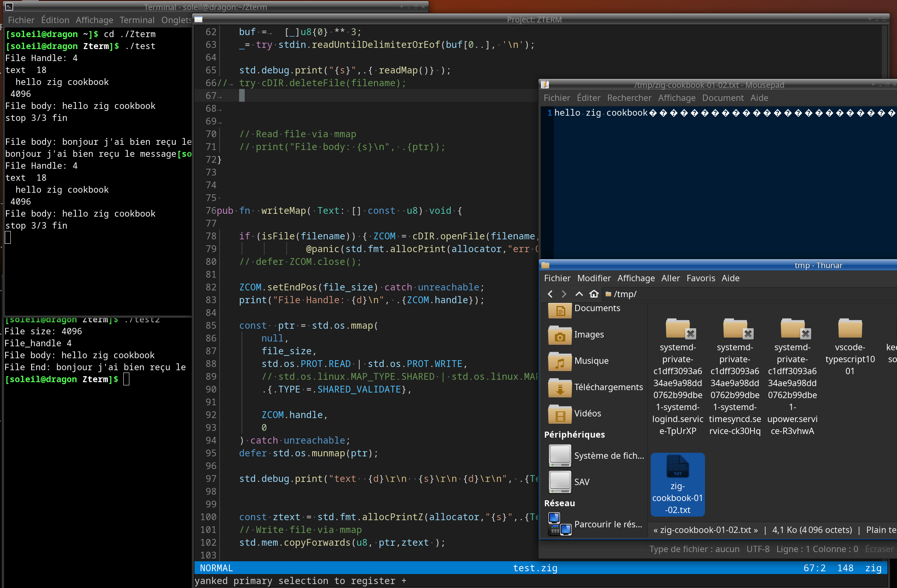Viewport: 897px width, 588px height.
Task: Open Favoris menu in Thunar
Action: [x=701, y=278]
